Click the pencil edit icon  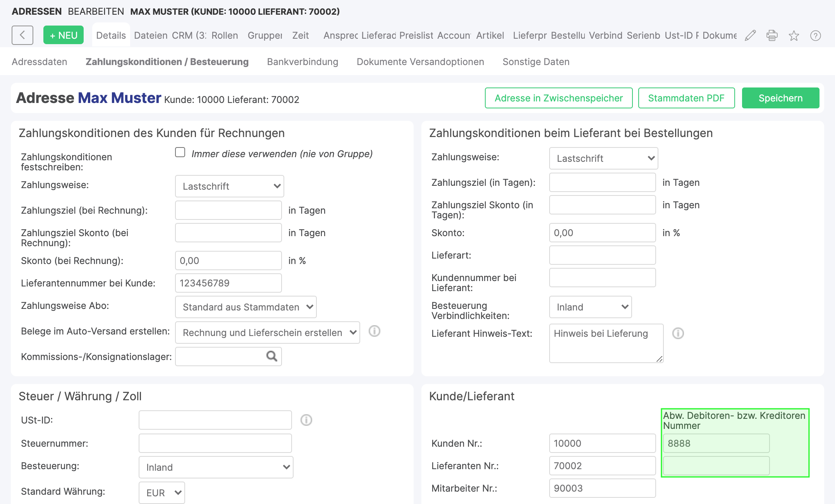[x=750, y=36]
